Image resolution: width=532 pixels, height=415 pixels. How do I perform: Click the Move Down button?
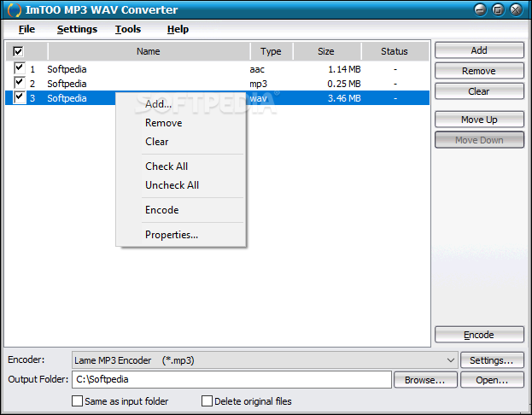(479, 140)
